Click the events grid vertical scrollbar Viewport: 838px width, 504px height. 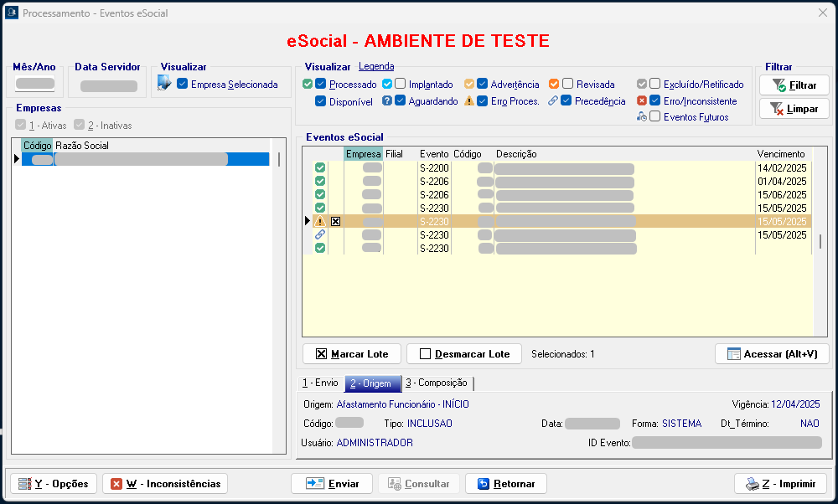click(x=820, y=241)
